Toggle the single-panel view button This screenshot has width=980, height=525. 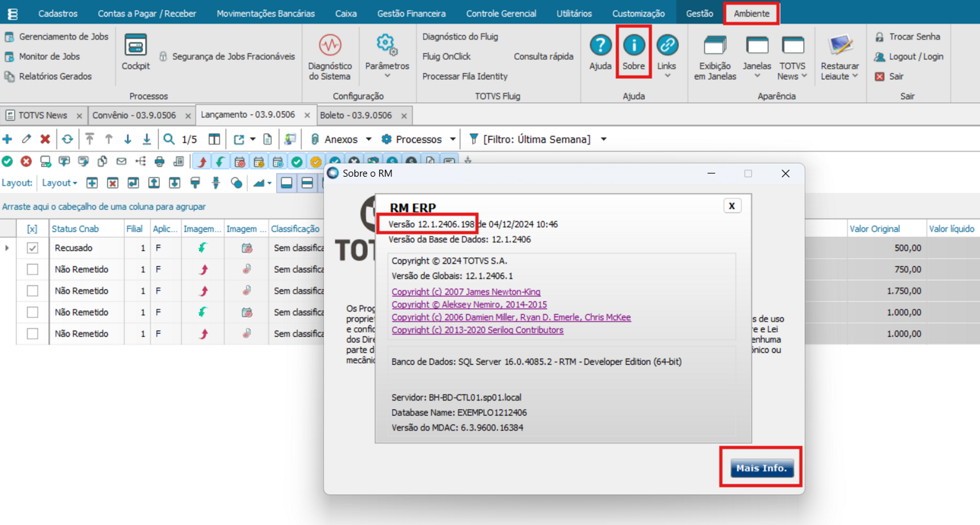click(x=287, y=183)
